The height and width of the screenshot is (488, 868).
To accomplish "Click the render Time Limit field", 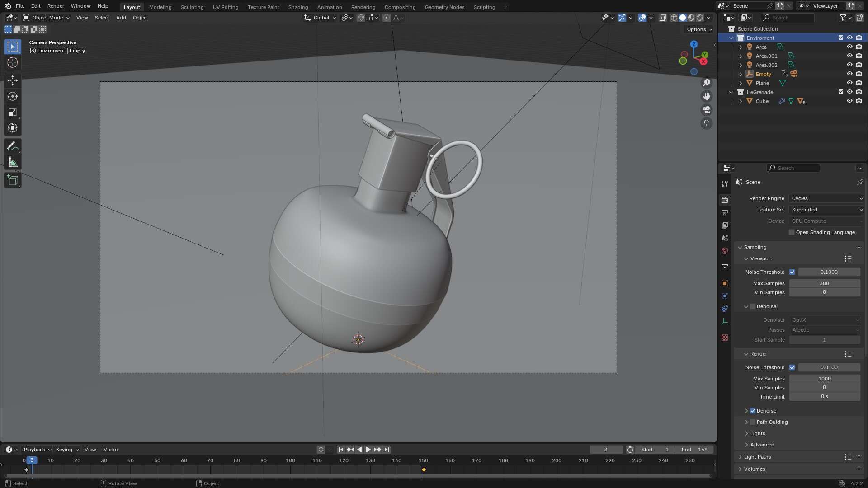I will pyautogui.click(x=824, y=397).
